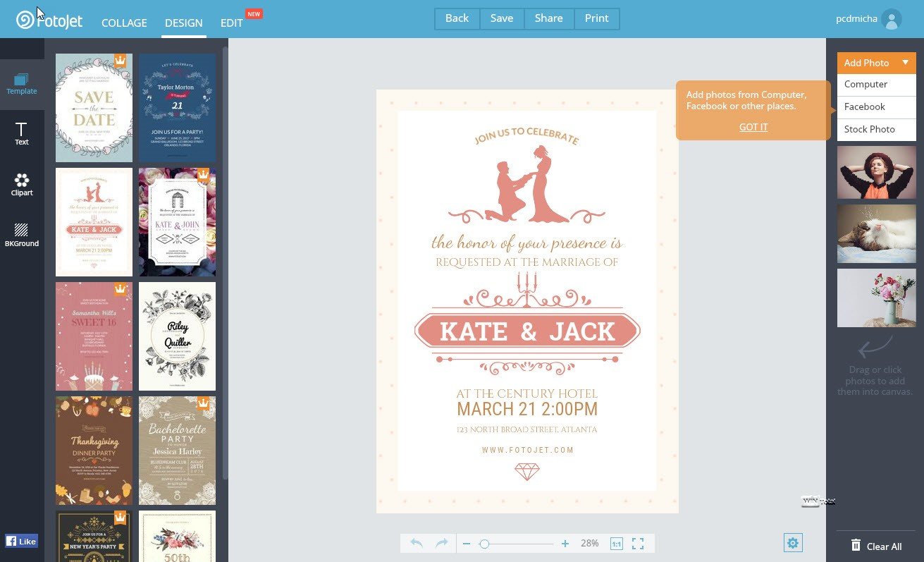Viewport: 924px width, 562px height.
Task: Open the Clipart panel
Action: (x=22, y=184)
